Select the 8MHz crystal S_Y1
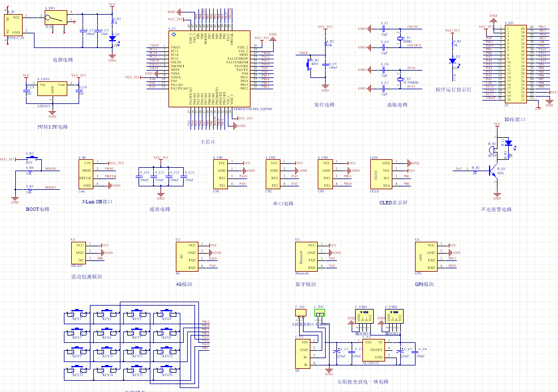Screen dimensions: 558x392 point(400,38)
